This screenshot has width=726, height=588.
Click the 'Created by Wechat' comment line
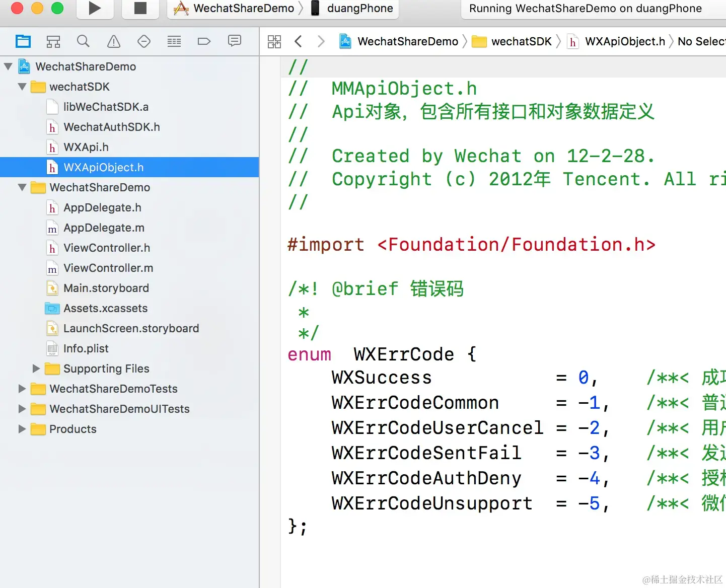[471, 156]
